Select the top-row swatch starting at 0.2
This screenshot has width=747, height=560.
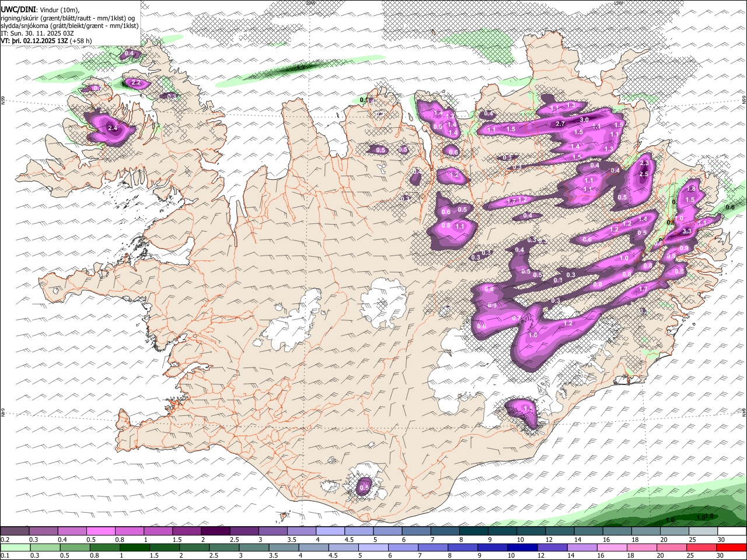tap(15, 531)
